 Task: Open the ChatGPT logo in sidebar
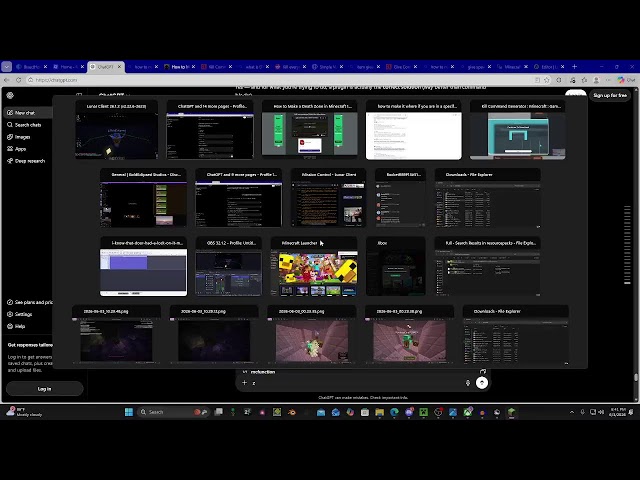click(10, 95)
